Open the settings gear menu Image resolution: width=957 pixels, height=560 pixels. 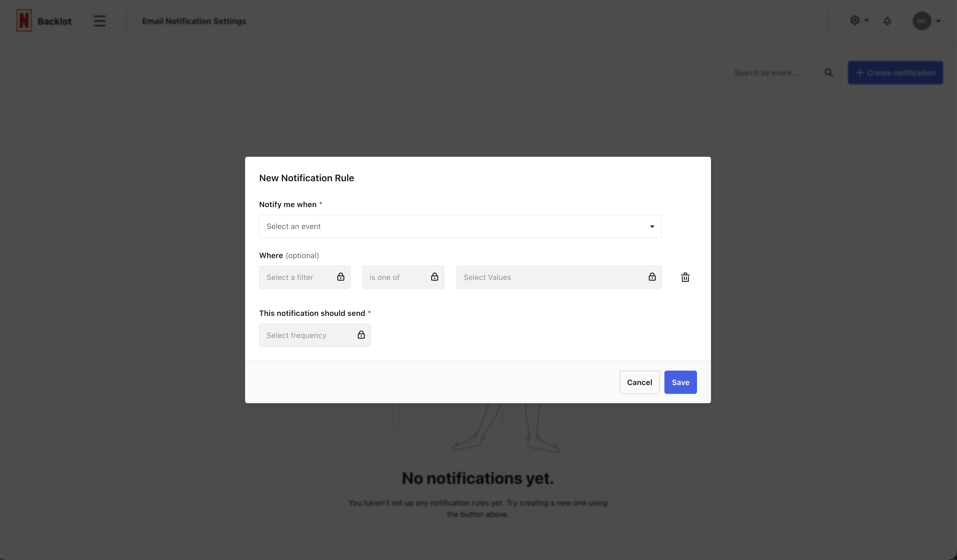855,20
